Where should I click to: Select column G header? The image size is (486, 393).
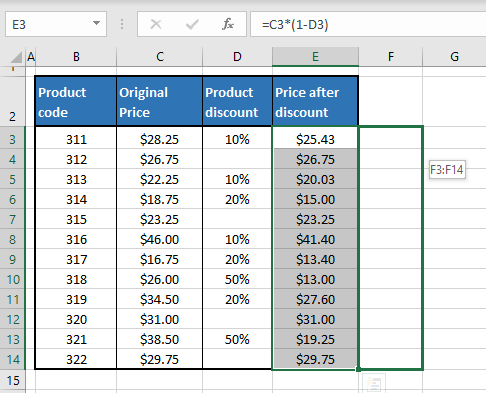pos(454,57)
